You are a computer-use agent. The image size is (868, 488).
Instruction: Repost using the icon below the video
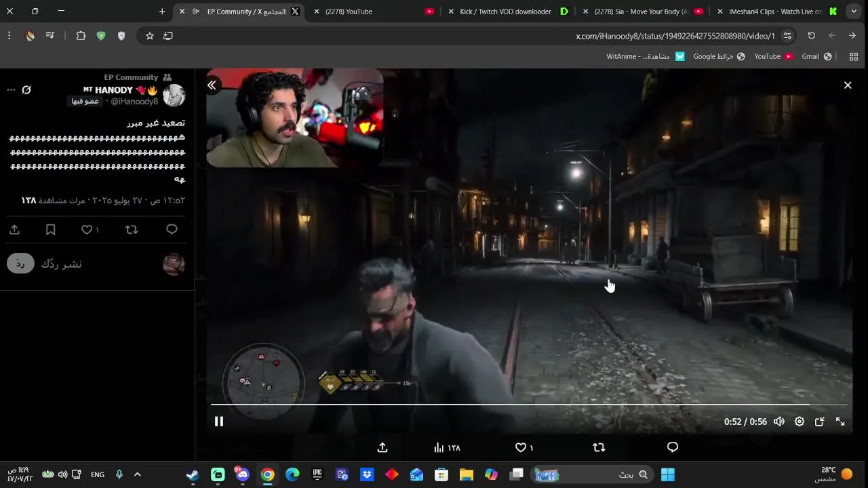[x=599, y=447]
